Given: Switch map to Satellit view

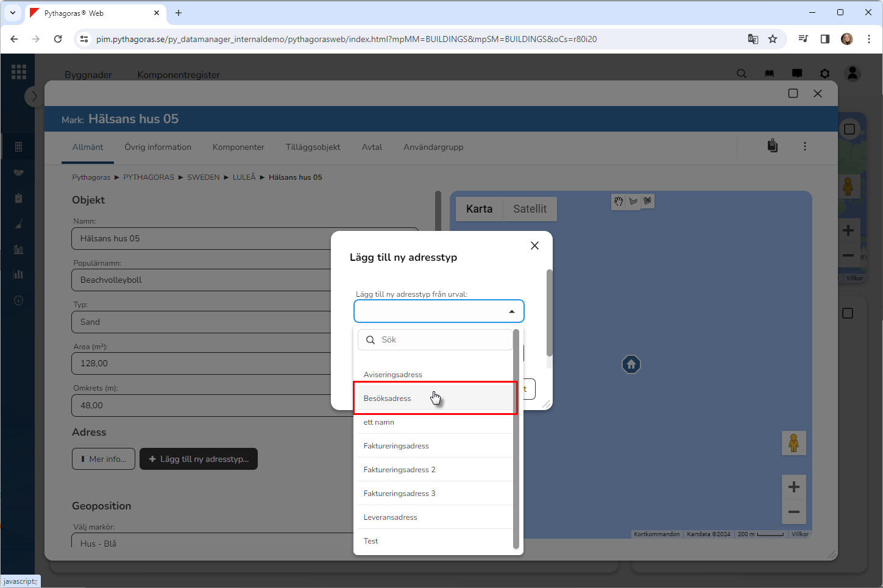Looking at the screenshot, I should coord(530,209).
